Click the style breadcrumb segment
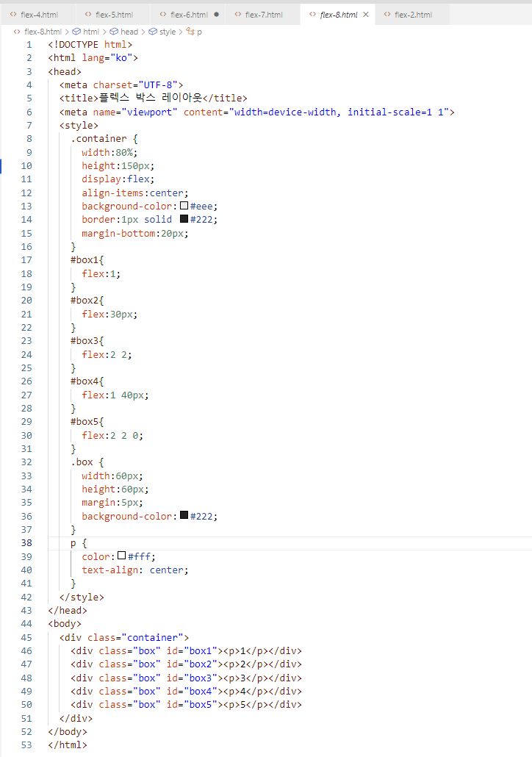Screen dimensions: 532x757 167,32
